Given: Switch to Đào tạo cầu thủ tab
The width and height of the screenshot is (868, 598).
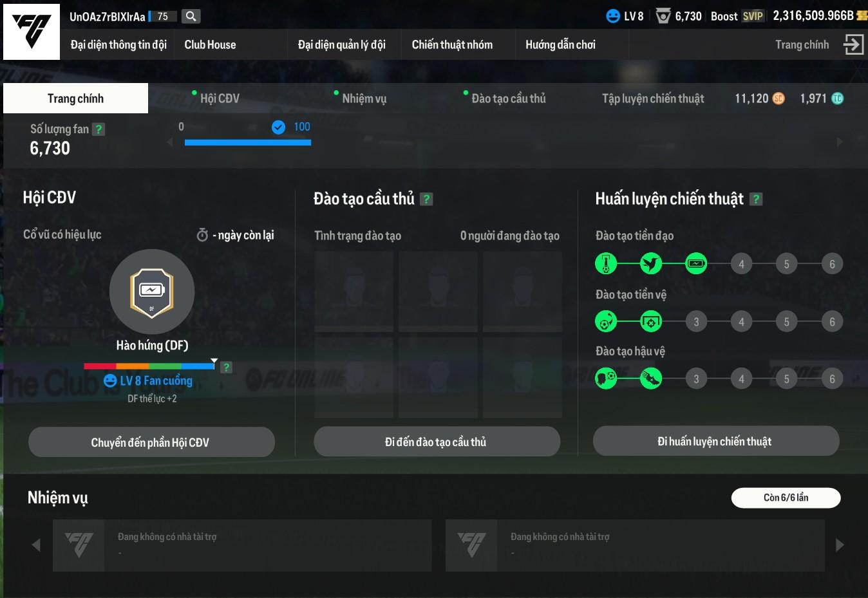Looking at the screenshot, I should (508, 98).
